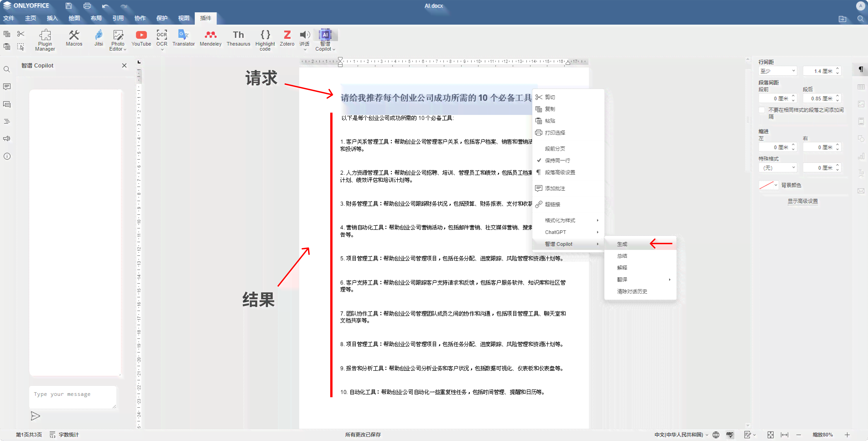The height and width of the screenshot is (441, 868).
Task: Click the about info icon in left sidebar
Action: pos(7,156)
